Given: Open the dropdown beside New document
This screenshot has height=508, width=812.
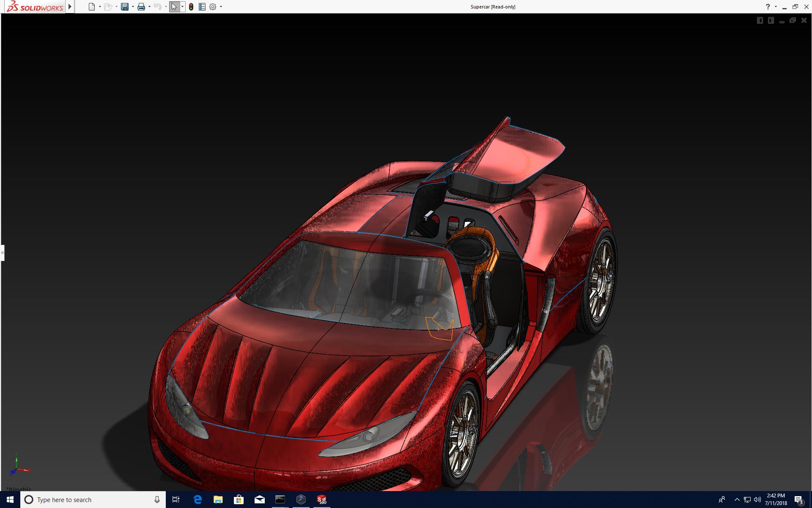Looking at the screenshot, I should pos(100,7).
